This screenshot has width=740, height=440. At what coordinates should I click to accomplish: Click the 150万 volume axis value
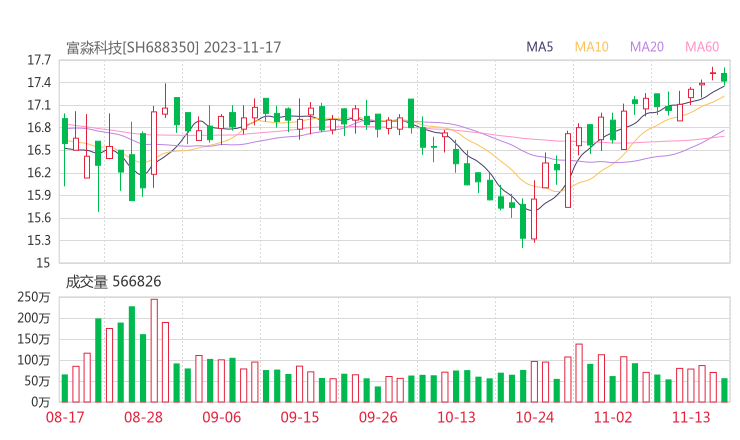click(34, 339)
